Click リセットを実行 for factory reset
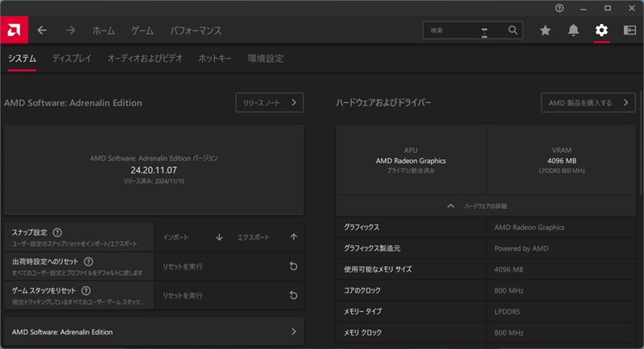 183,266
